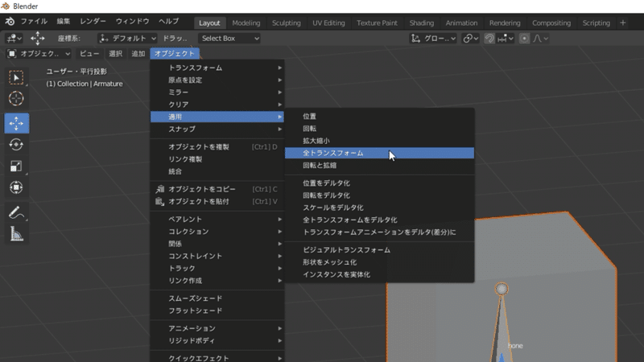
Task: Choose リンク複製 menu entry
Action: point(217,159)
